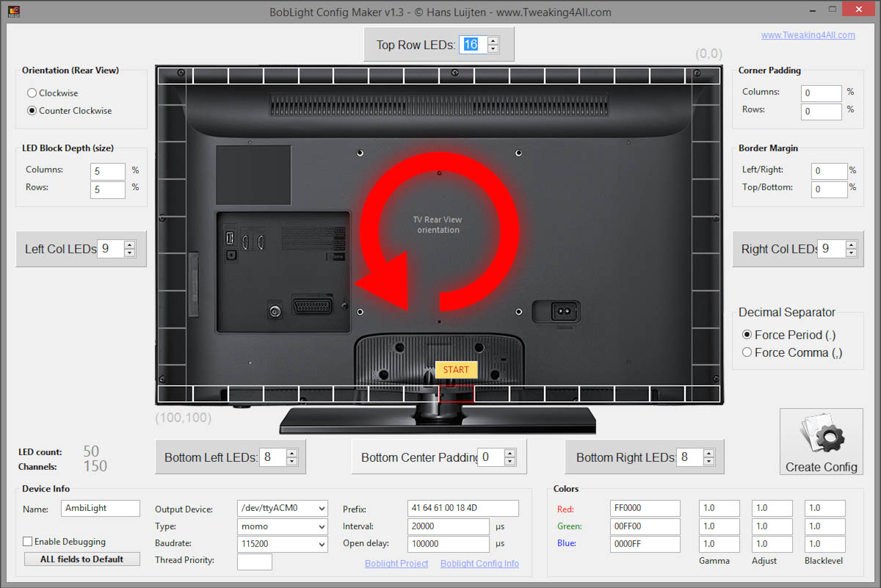This screenshot has height=588, width=881.
Task: Decrease Bottom Left LEDs with down arrow
Action: pos(291,462)
